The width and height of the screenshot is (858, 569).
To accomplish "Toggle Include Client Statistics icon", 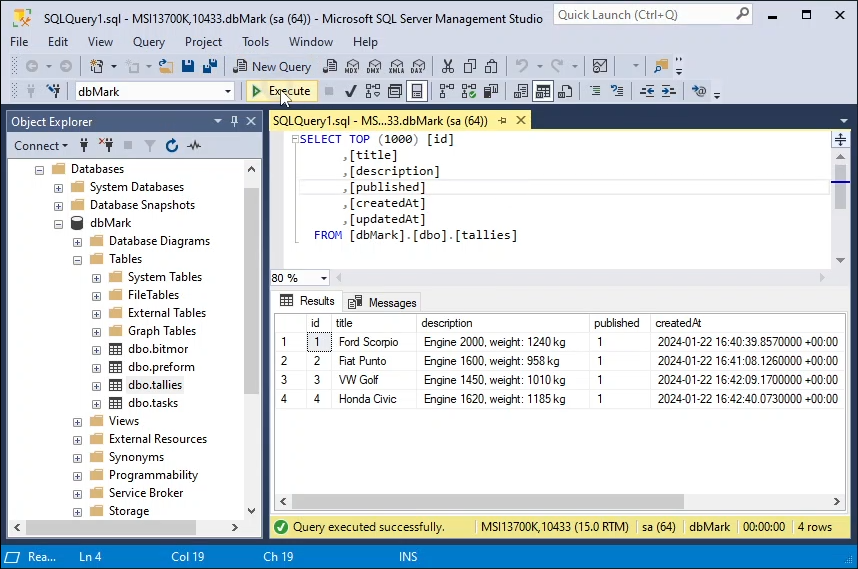I will pos(491,91).
